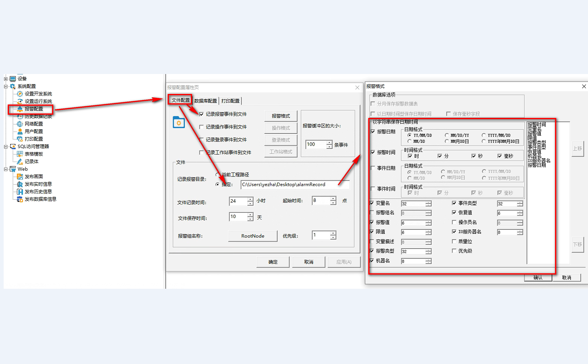
Task: Select YYYY年MM月DD日 format for 报警日期
Action: click(484, 142)
